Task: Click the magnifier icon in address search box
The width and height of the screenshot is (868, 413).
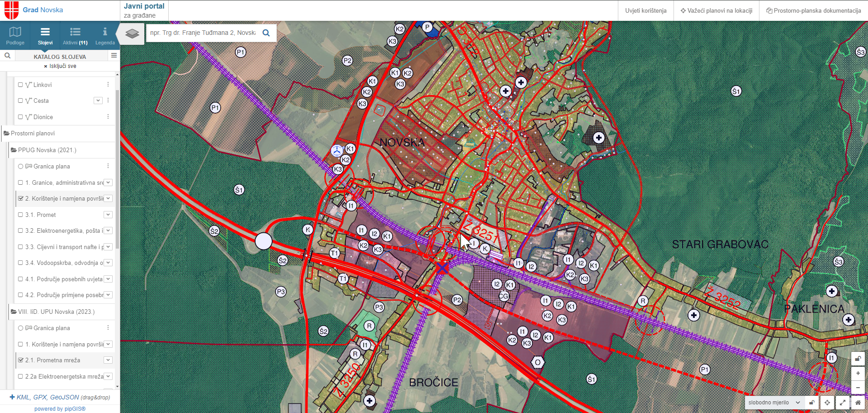Action: click(x=266, y=33)
